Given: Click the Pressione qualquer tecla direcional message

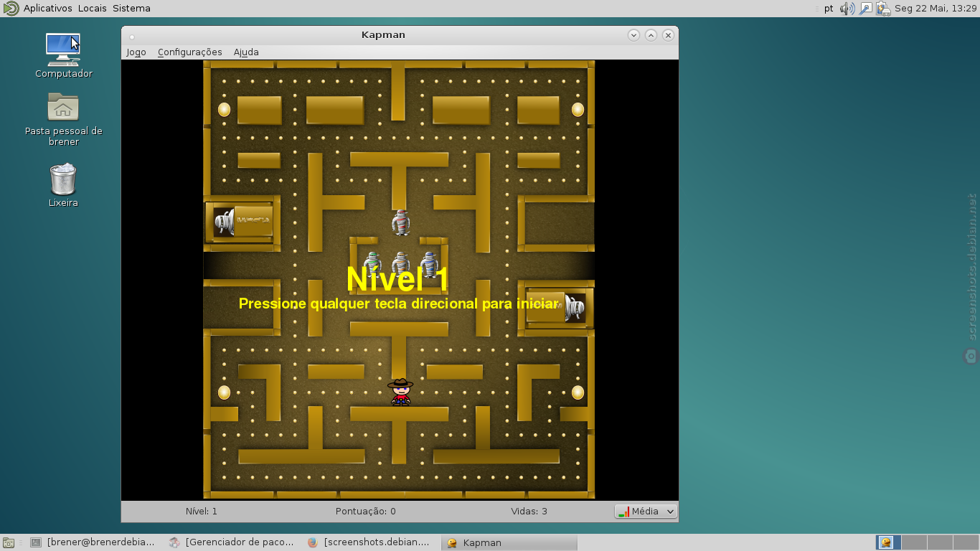Looking at the screenshot, I should pyautogui.click(x=398, y=303).
